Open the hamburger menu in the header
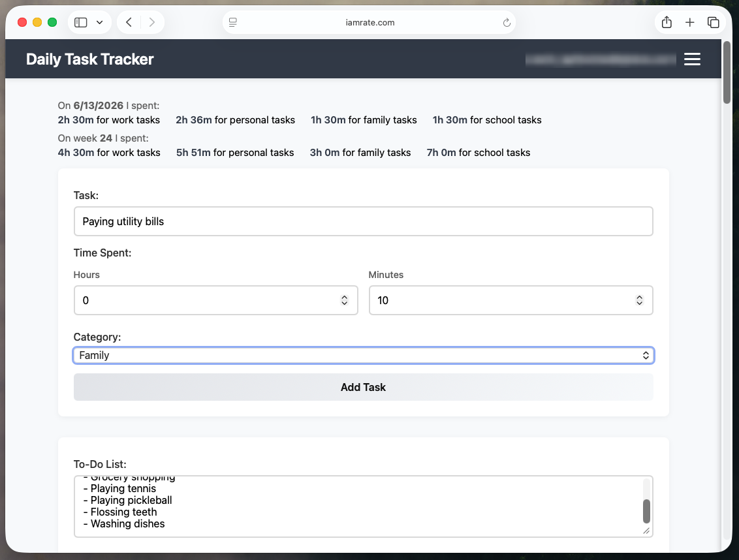Screen dimensions: 739x560 coord(692,59)
